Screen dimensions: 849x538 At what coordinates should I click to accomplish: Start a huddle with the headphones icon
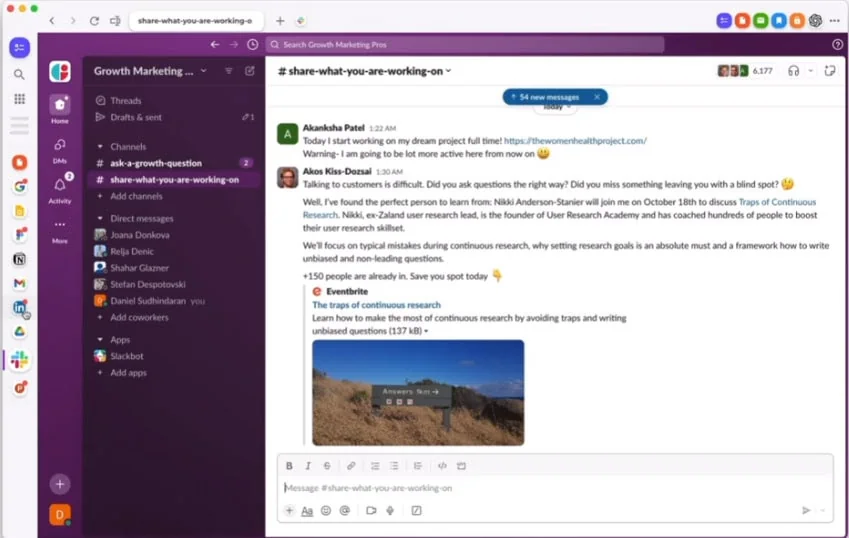(x=793, y=71)
